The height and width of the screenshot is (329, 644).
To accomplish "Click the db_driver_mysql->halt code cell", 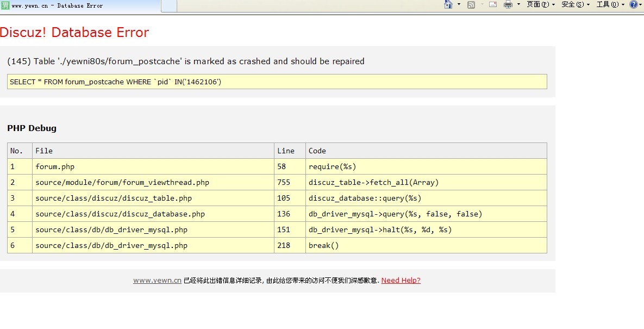I will (x=380, y=230).
